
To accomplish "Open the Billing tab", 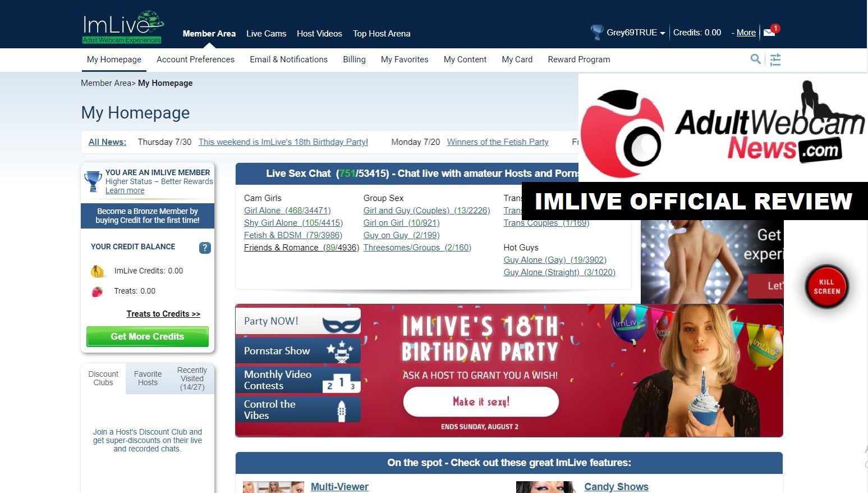I will click(x=354, y=60).
